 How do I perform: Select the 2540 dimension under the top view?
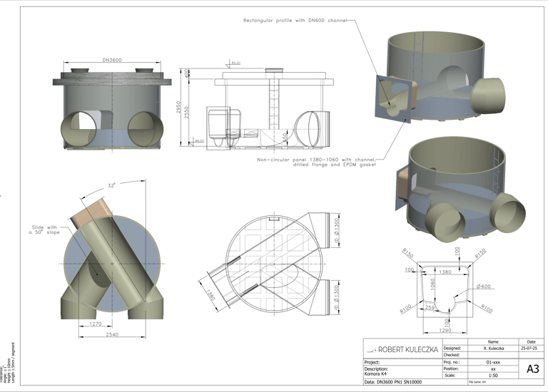tap(112, 334)
